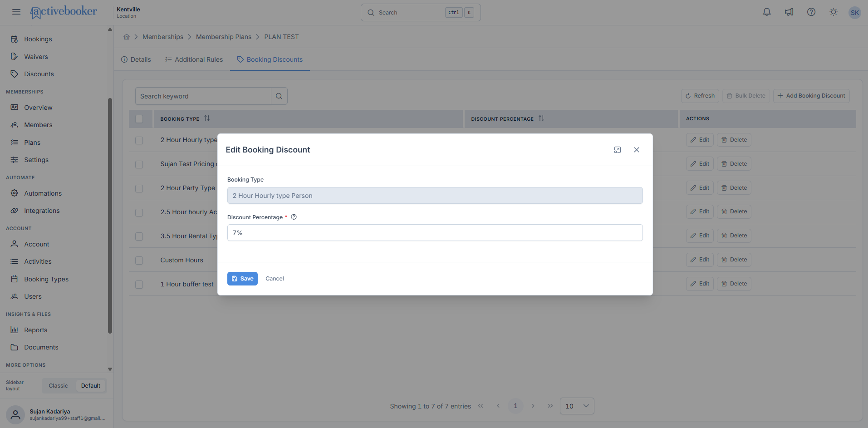Open the announcements megaphone icon

click(x=789, y=12)
